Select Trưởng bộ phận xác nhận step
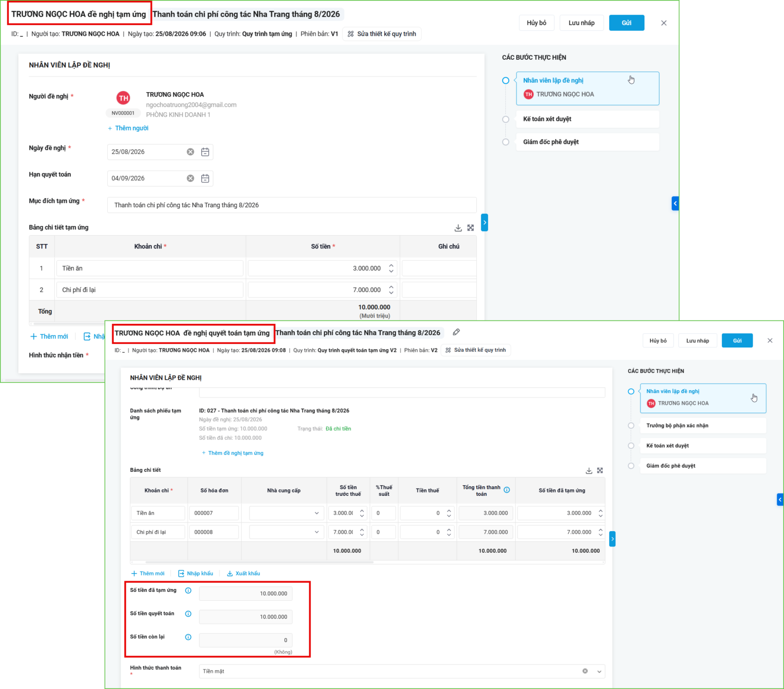784x689 pixels. point(703,426)
